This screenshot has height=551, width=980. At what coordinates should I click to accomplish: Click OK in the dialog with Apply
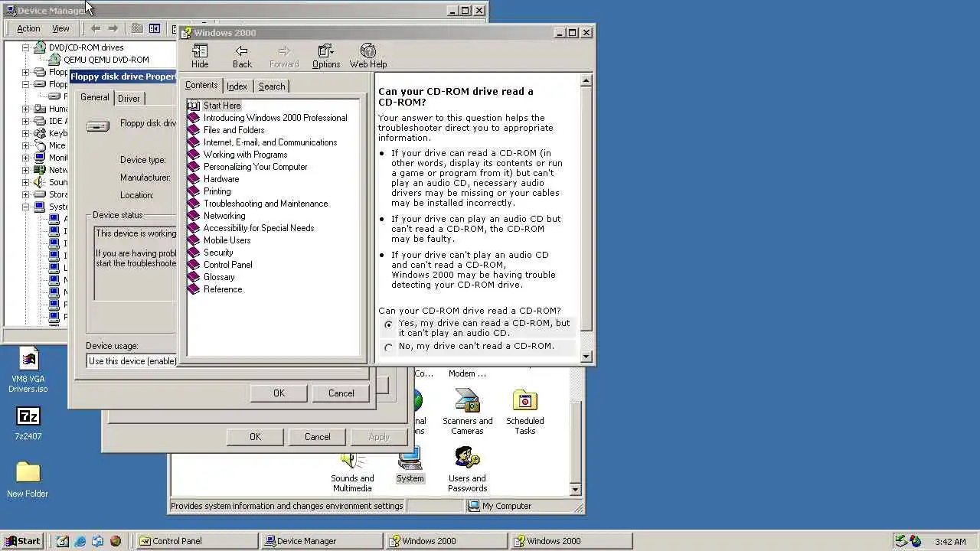point(255,437)
